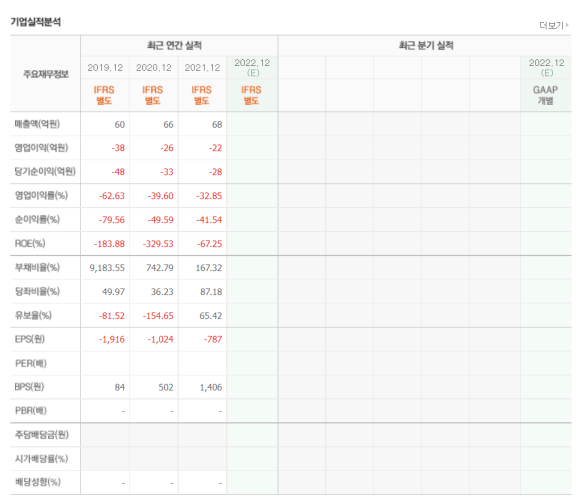580x502 pixels.
Task: Click the net margin value -79.56
Action: coord(112,220)
